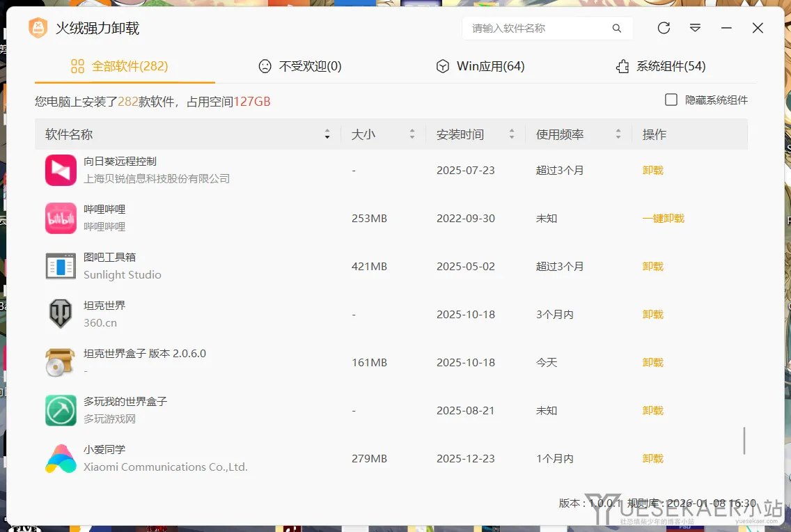
Task: Sort by 软件名称 column arrows
Action: click(x=327, y=134)
